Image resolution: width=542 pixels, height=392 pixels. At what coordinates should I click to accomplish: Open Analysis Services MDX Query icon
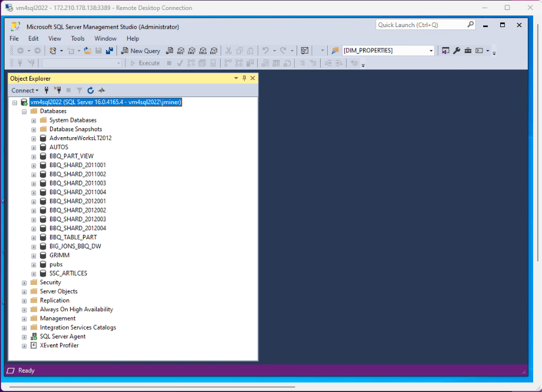pos(181,51)
